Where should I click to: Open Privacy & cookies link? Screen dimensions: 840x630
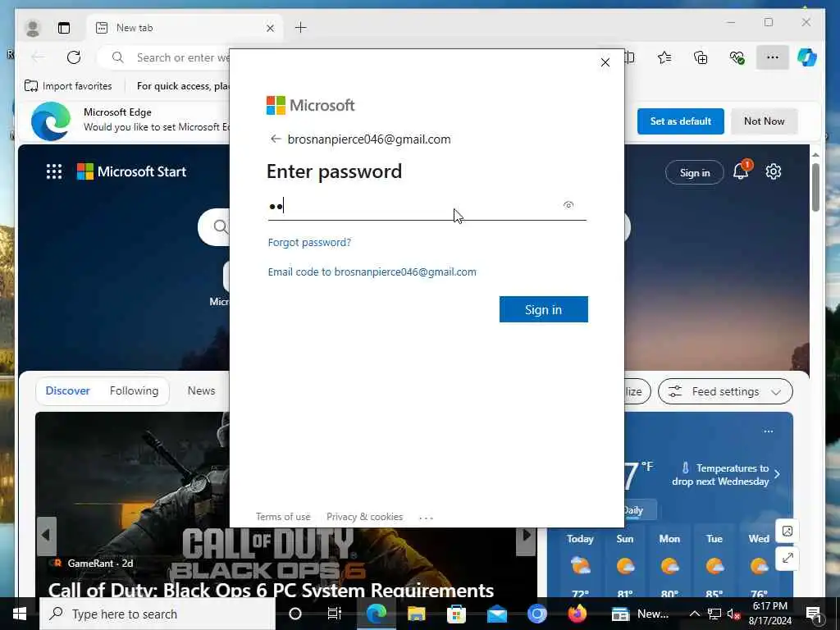(364, 517)
